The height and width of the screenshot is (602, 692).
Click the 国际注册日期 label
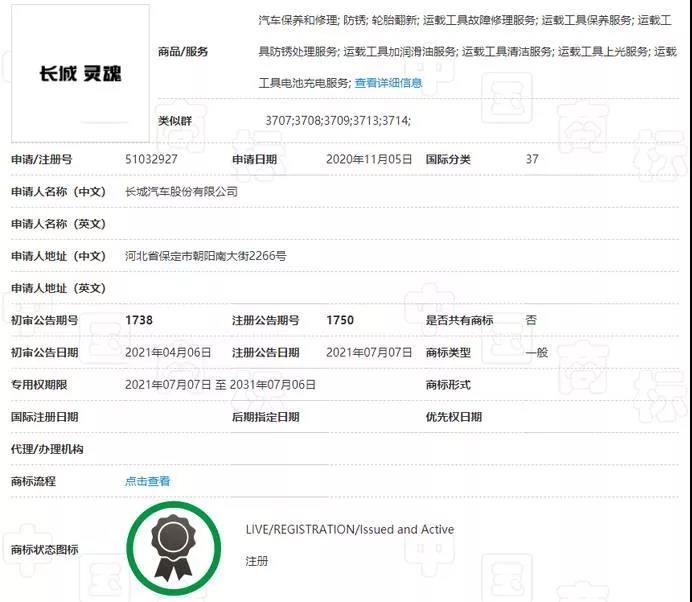[x=45, y=417]
